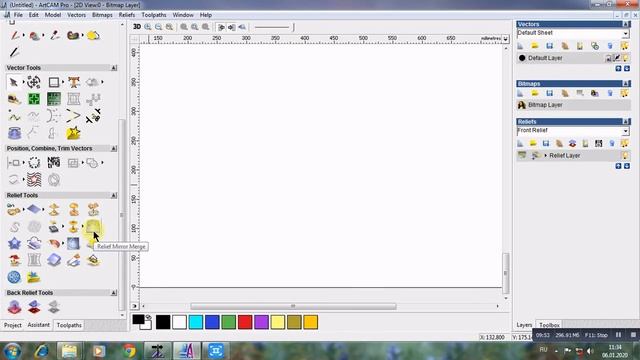Screen dimensions: 640x360
Task: Save vector layer using disk icon in Vectors panel
Action: (550, 46)
